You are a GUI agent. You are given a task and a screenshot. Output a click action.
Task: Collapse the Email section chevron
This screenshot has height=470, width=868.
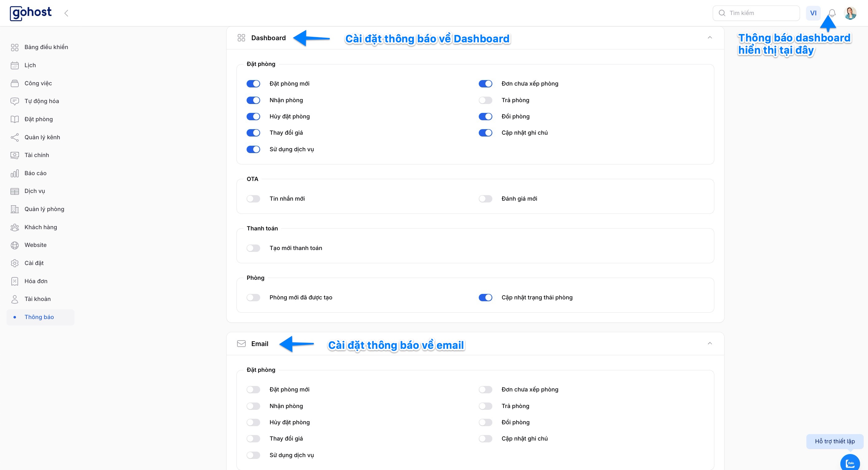click(710, 344)
